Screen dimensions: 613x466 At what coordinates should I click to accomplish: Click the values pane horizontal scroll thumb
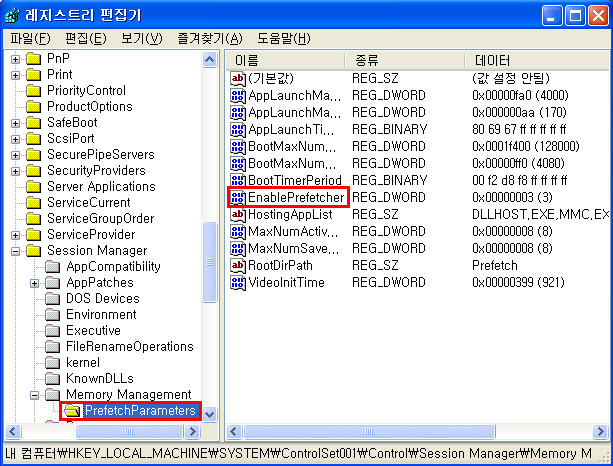[369, 432]
